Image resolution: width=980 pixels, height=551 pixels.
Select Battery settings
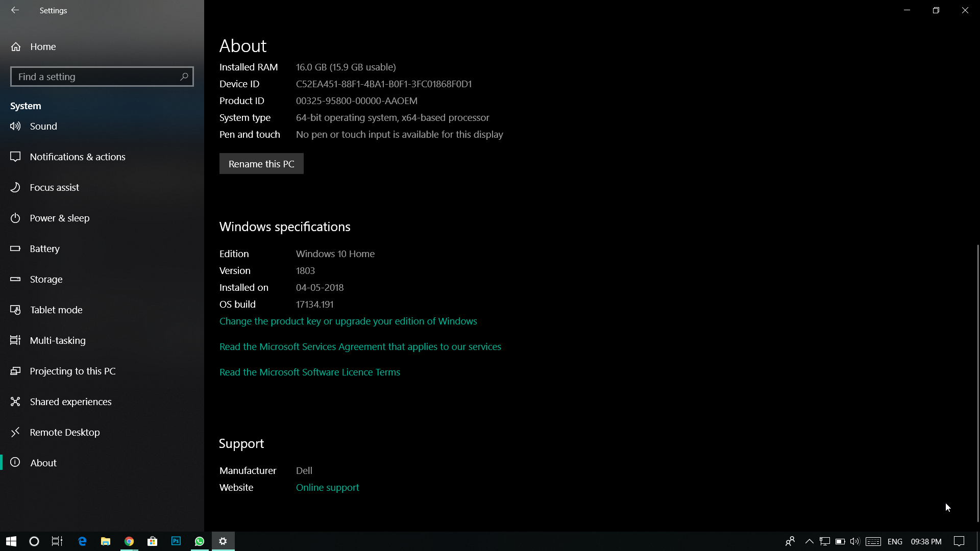point(45,248)
